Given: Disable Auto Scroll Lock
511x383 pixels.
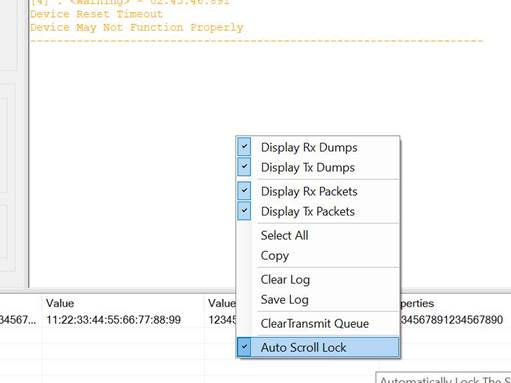Looking at the screenshot, I should pyautogui.click(x=318, y=347).
